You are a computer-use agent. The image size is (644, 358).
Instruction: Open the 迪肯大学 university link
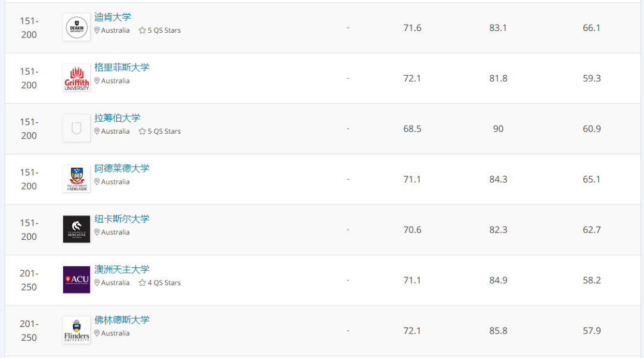tap(113, 17)
